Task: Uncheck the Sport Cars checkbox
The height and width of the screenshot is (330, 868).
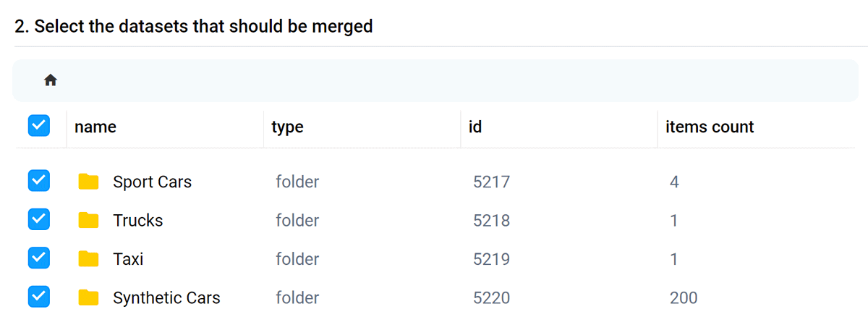Action: point(38,181)
